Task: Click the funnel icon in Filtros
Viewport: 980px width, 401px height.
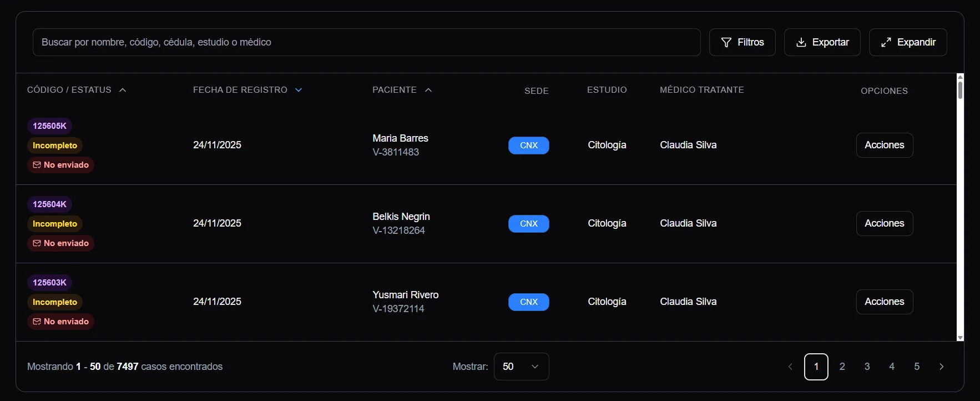Action: tap(726, 42)
